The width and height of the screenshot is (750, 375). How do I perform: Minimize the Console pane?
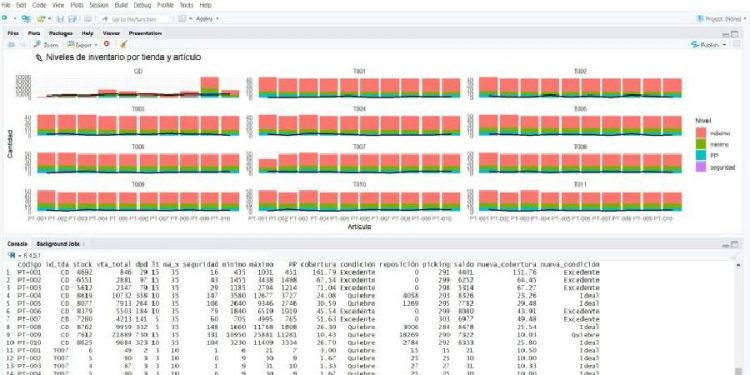(x=726, y=244)
